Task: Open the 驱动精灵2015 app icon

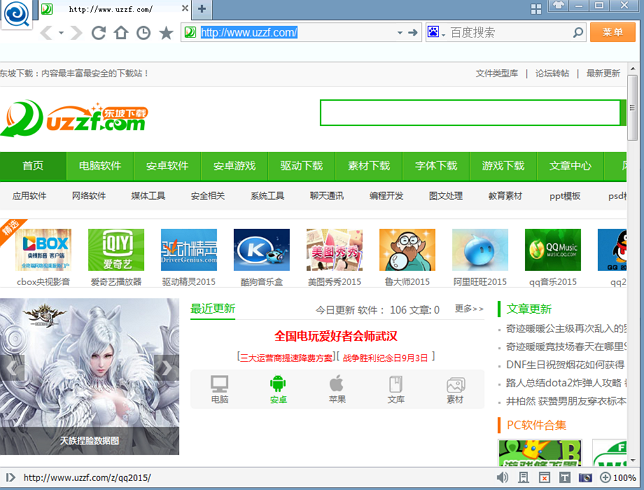Action: (189, 250)
